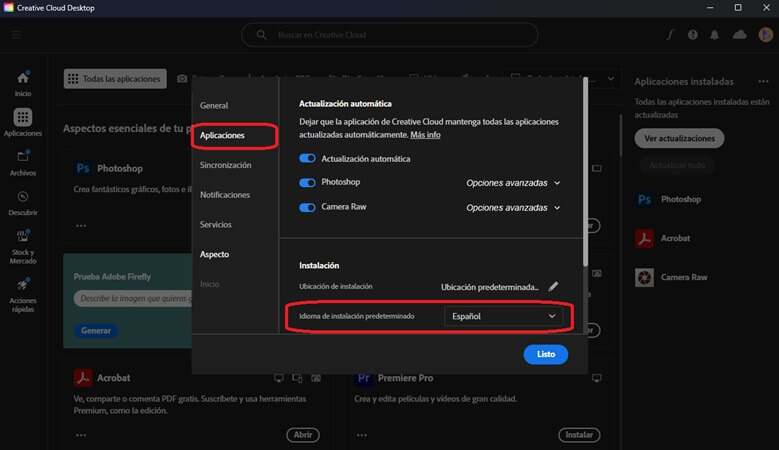Select General preferences tab
This screenshot has height=450, width=779.
(214, 105)
